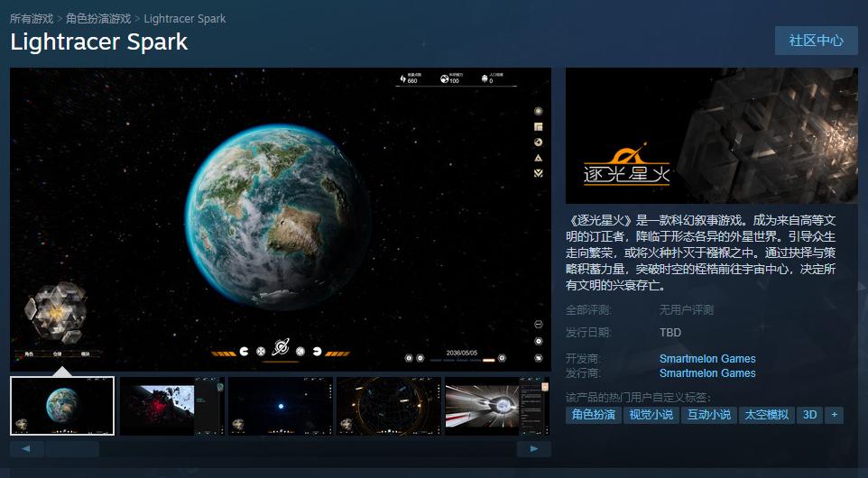Show the red nebula screenshot thumbnail
868x478 pixels.
pyautogui.click(x=171, y=407)
